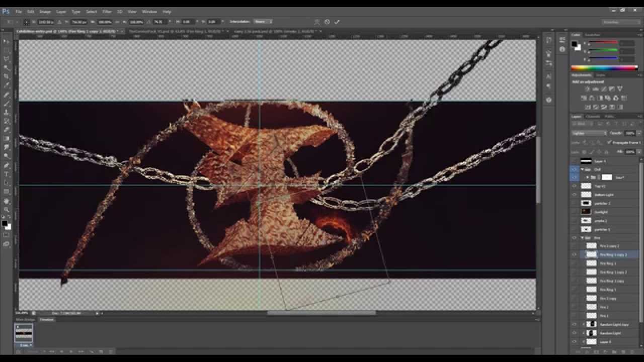Switch to the Channels tab
The width and height of the screenshot is (644, 362).
593,116
